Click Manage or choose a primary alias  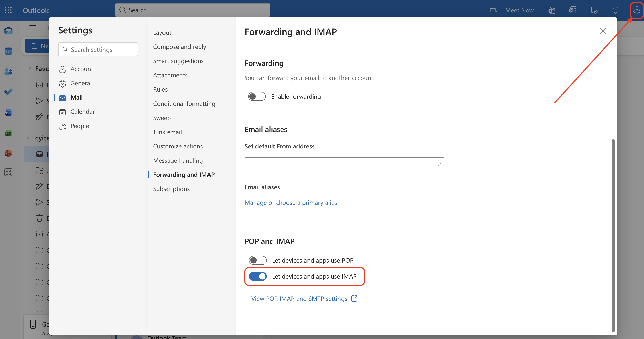click(x=290, y=203)
